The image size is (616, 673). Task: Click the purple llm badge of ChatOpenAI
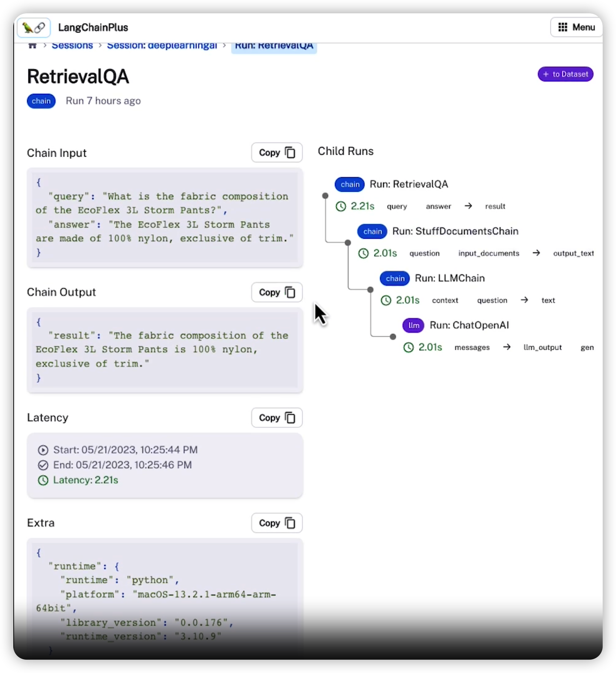coord(414,325)
